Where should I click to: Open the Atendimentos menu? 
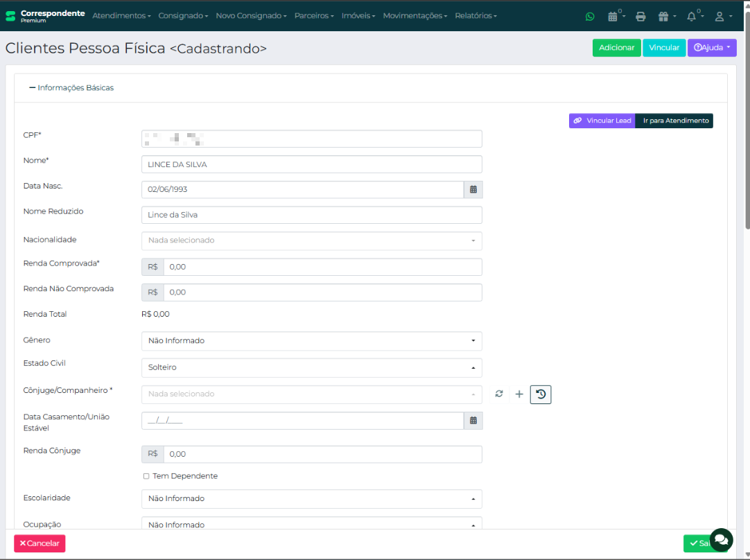click(x=121, y=16)
